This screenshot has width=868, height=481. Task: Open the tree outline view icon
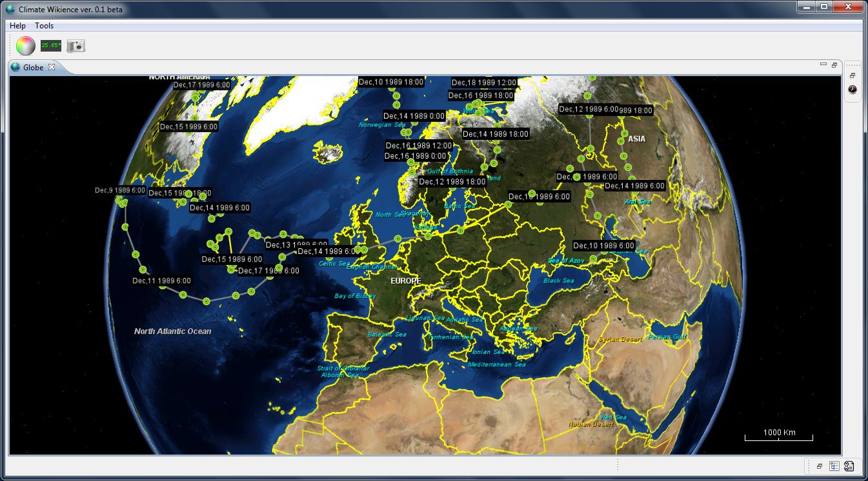[x=834, y=466]
